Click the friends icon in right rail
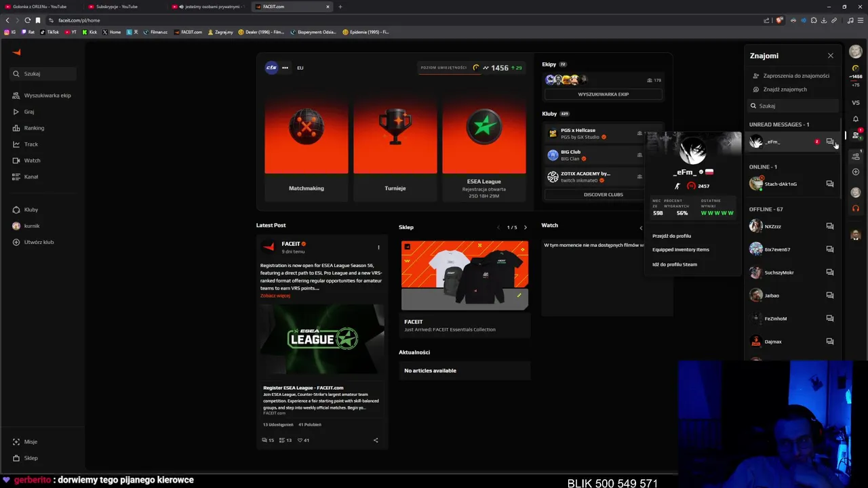 coord(856,135)
